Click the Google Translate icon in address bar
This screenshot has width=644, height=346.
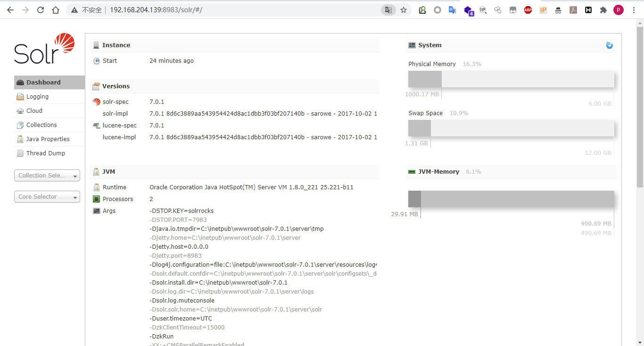pyautogui.click(x=388, y=9)
